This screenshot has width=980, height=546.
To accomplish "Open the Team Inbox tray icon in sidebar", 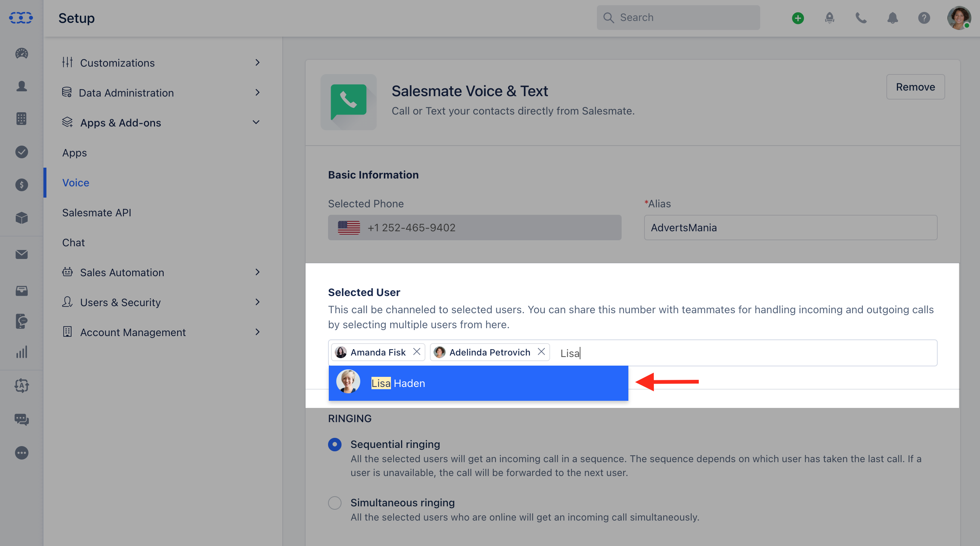I will [22, 291].
